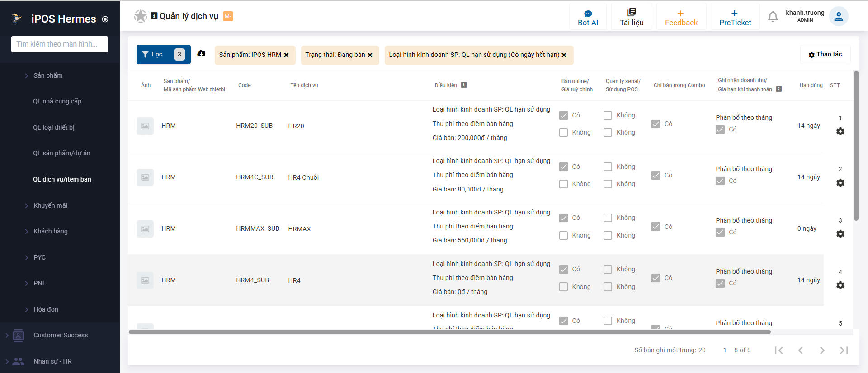Click the info icon beside Quản lý dịch vụ

[154, 16]
